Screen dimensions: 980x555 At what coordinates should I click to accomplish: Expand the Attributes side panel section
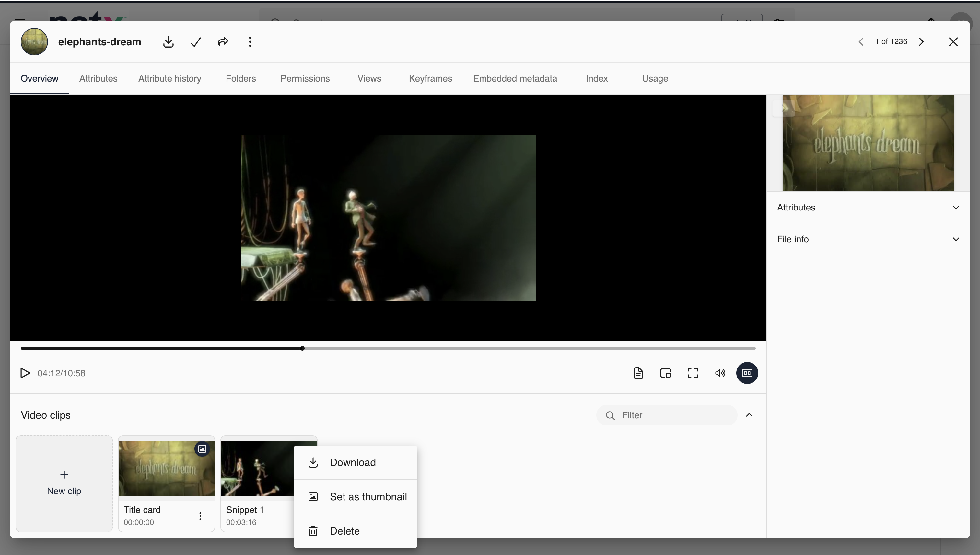(x=868, y=207)
